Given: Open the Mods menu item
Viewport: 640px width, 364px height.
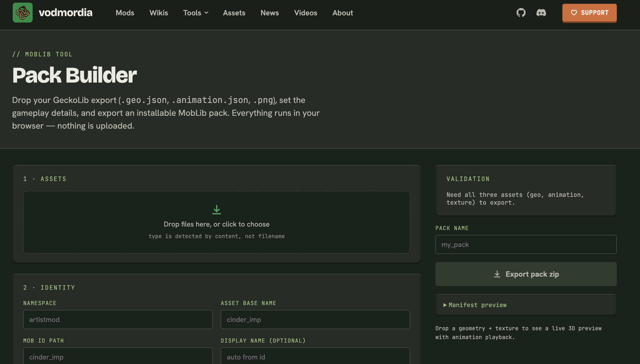Looking at the screenshot, I should click(x=125, y=13).
